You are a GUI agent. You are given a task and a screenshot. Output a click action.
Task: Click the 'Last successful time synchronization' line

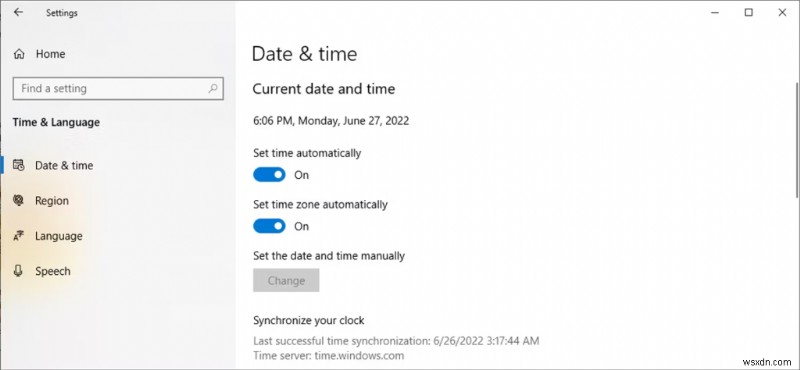[396, 340]
